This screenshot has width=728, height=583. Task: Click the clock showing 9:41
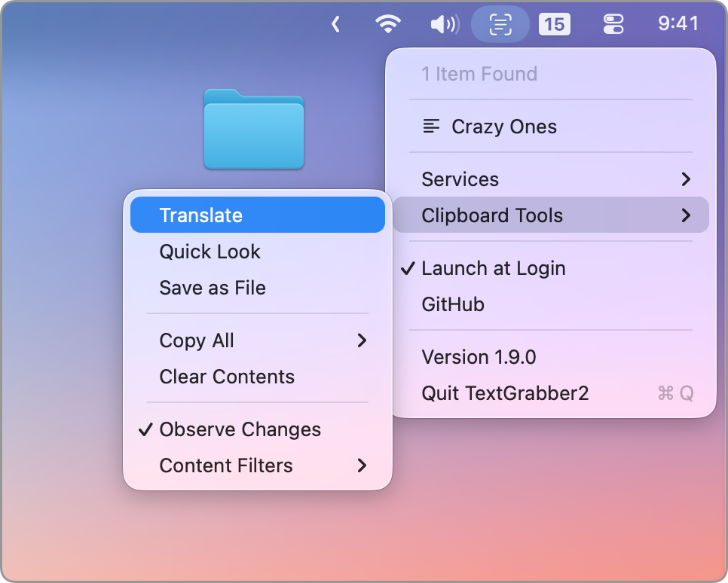pyautogui.click(x=678, y=23)
